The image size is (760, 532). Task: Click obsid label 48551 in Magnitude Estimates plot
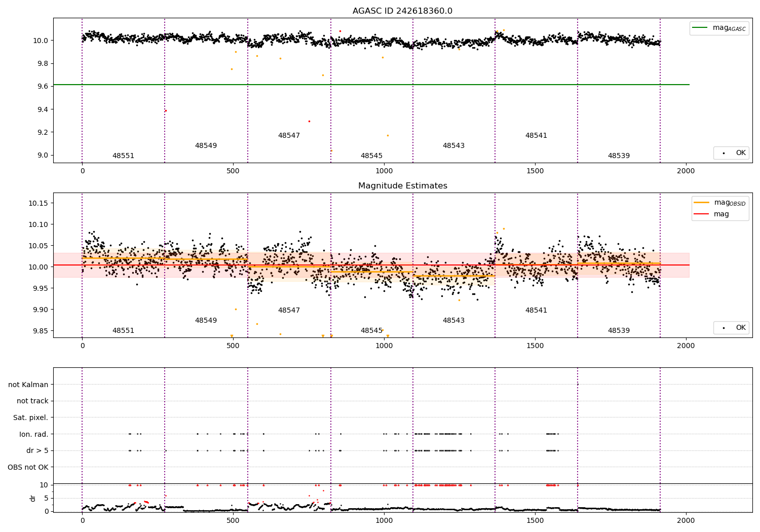click(x=123, y=331)
